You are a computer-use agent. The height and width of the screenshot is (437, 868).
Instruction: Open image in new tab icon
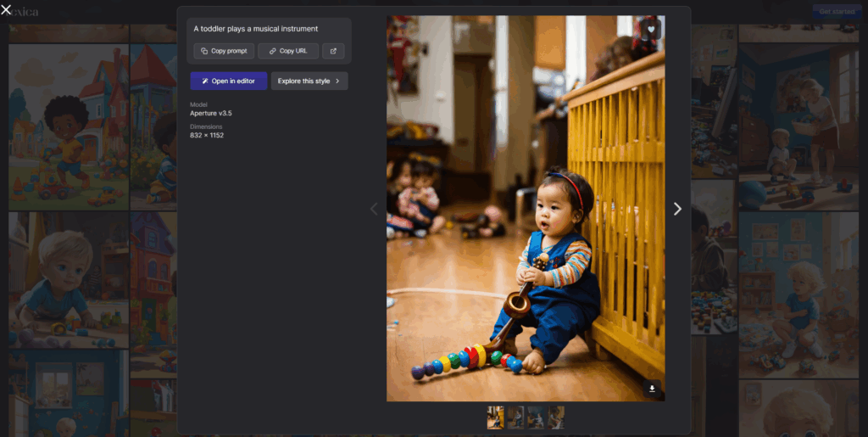tap(333, 51)
